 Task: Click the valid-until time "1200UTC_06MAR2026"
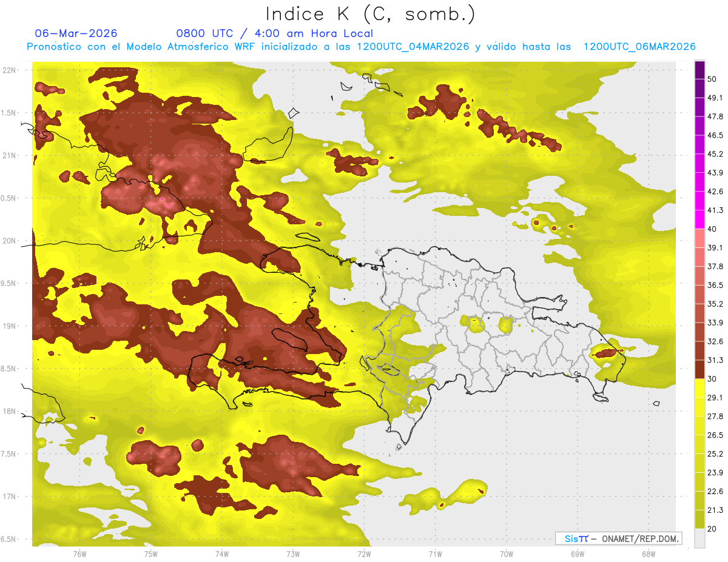coord(639,47)
